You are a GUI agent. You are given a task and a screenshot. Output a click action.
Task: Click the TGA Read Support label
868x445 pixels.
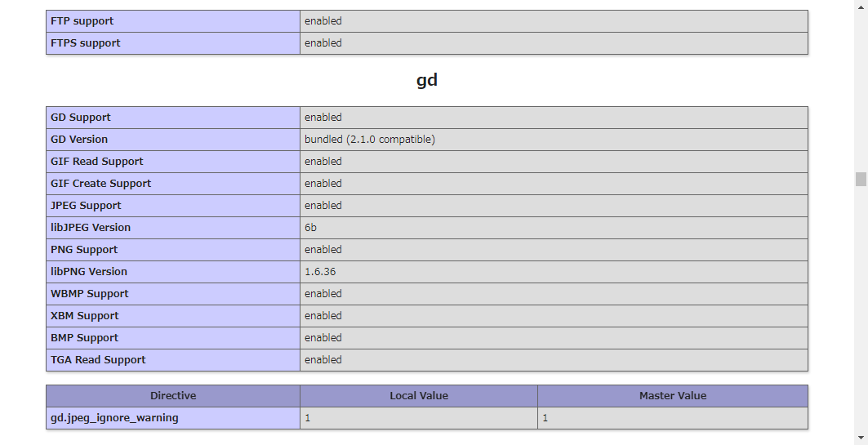click(x=98, y=360)
